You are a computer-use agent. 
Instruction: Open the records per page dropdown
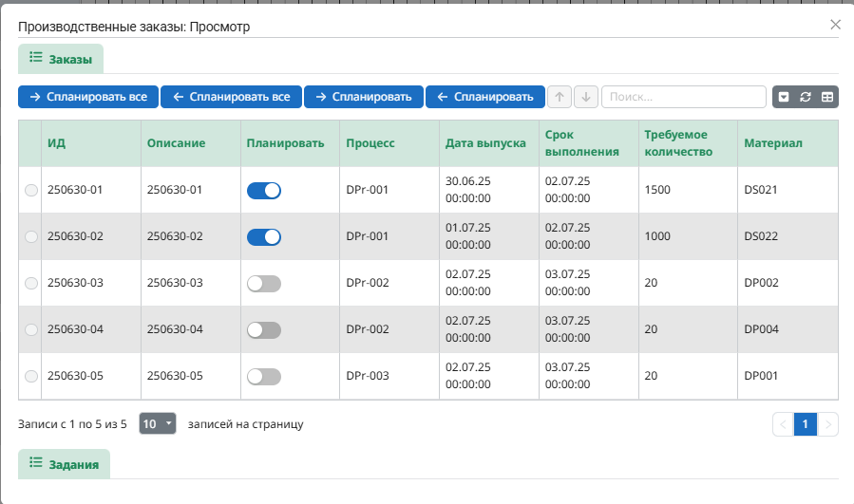coord(158,423)
